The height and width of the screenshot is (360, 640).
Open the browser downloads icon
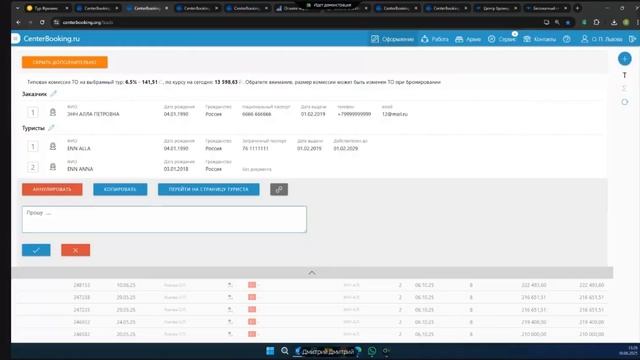pos(614,22)
